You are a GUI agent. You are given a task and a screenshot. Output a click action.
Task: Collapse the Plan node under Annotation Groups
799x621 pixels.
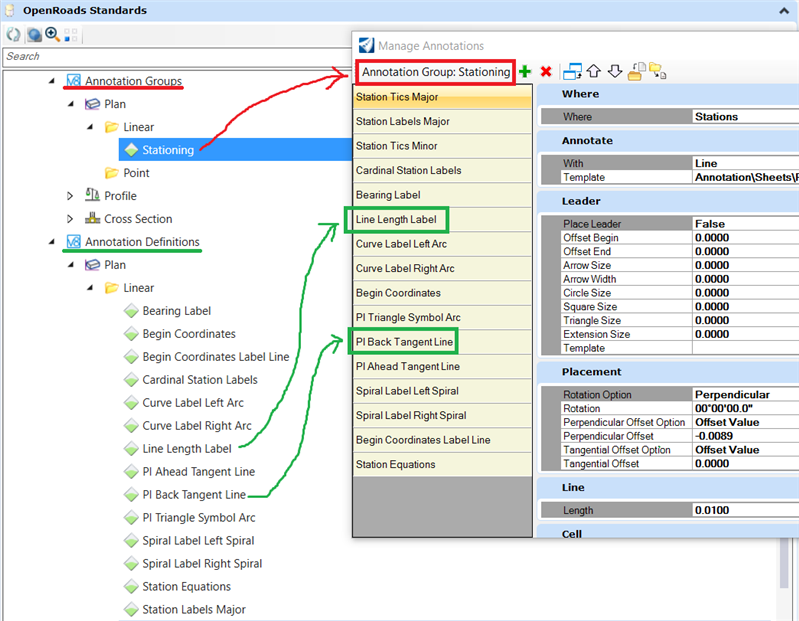(x=71, y=104)
